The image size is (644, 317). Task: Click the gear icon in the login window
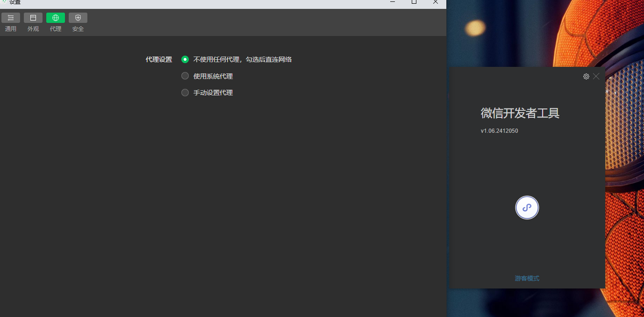point(586,76)
